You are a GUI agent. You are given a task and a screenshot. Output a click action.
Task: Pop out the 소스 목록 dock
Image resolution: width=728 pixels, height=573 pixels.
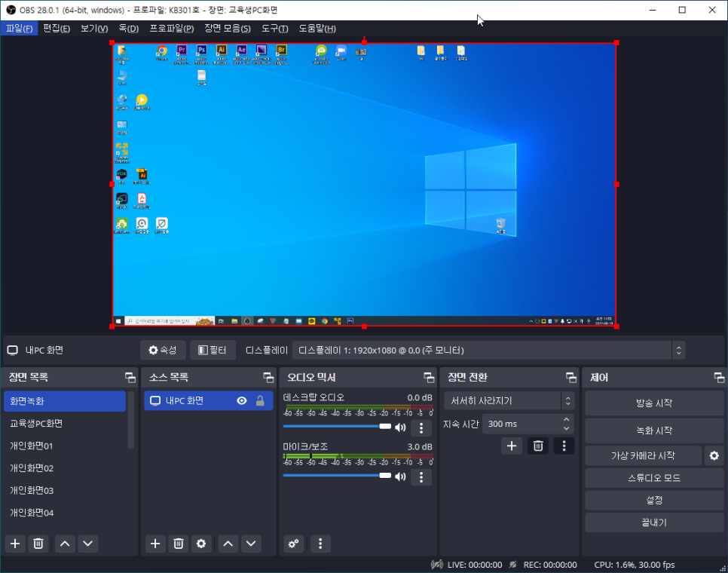click(268, 378)
